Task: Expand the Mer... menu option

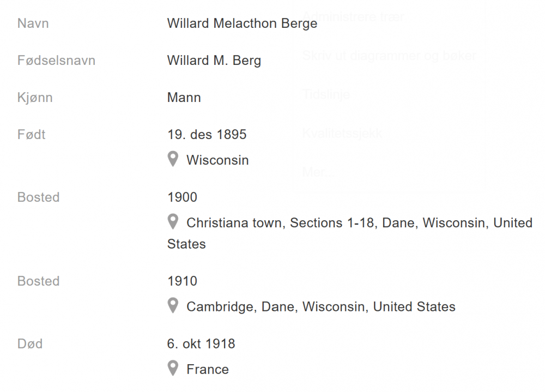Action: pos(318,173)
